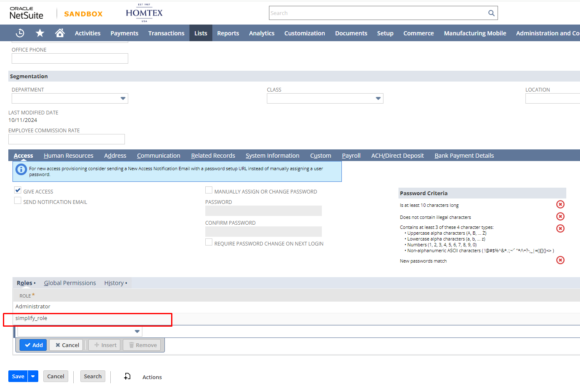Click the Add role button

33,345
